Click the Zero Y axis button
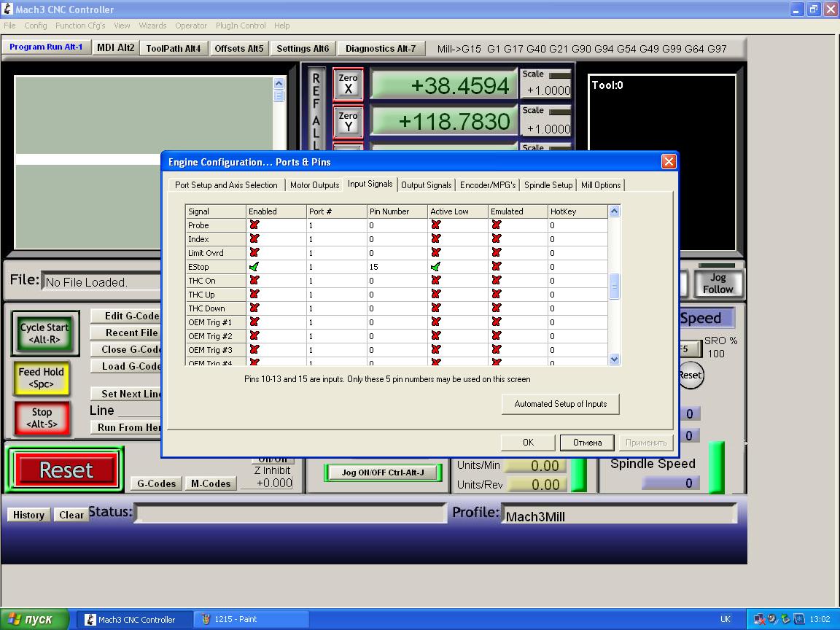The height and width of the screenshot is (630, 840). pyautogui.click(x=349, y=122)
